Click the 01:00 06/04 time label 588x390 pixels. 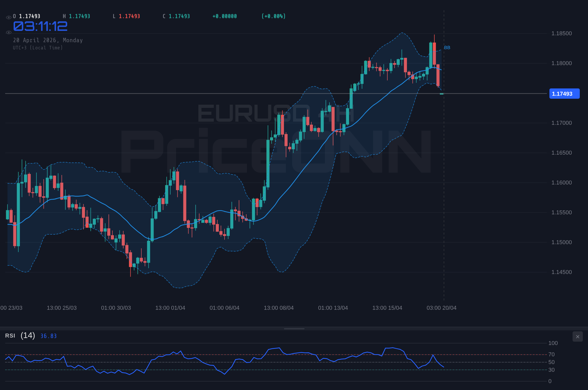225,308
